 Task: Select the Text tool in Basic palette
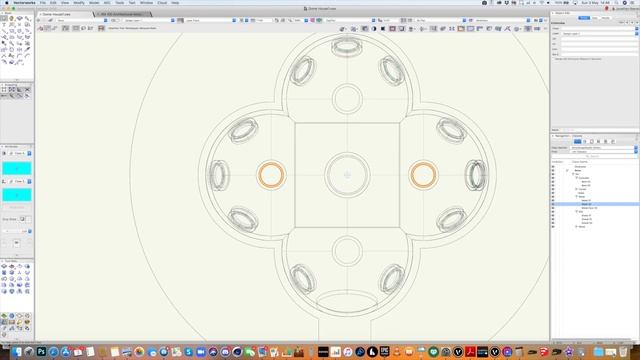(x=4, y=25)
